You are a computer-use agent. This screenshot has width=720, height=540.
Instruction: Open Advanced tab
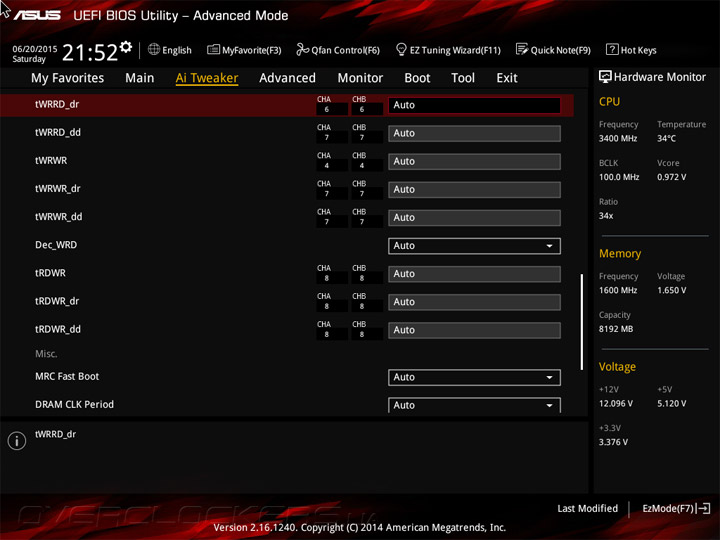(x=287, y=78)
